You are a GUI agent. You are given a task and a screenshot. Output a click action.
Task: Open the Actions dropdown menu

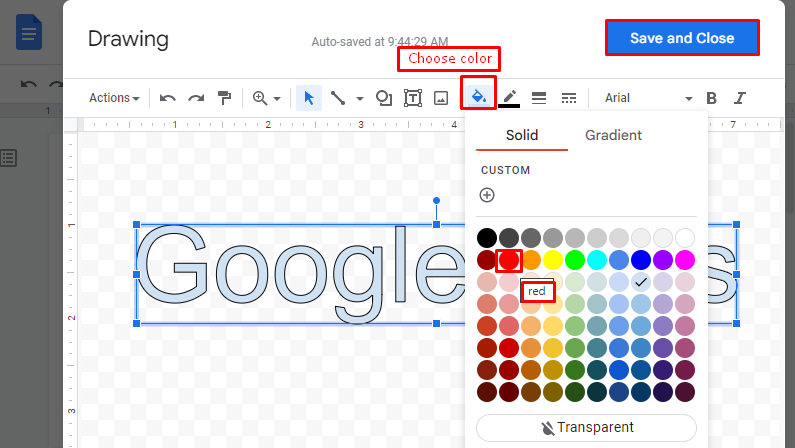coord(114,98)
